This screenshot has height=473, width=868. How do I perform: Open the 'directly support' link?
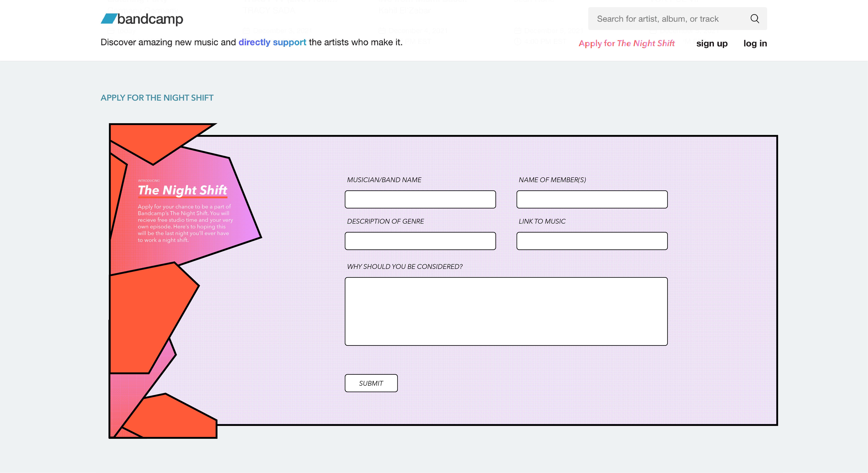272,42
